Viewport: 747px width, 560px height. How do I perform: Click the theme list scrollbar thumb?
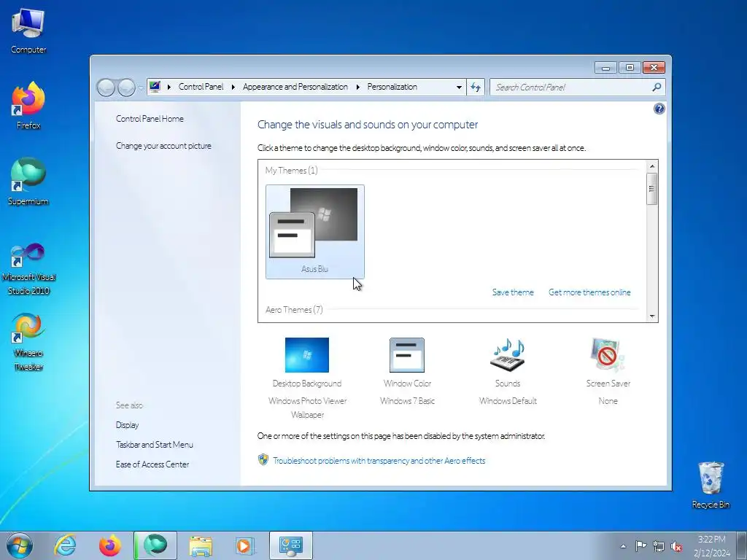tap(652, 189)
